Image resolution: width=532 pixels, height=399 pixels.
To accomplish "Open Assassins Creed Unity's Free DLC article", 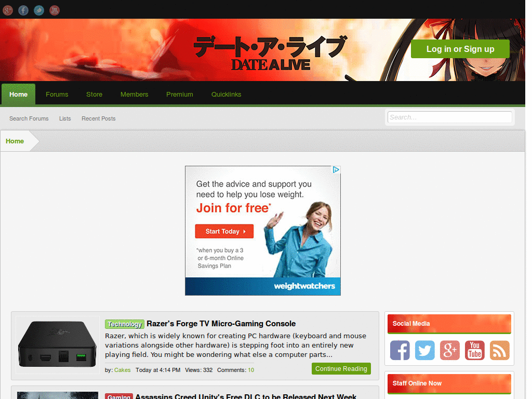I will [x=246, y=396].
